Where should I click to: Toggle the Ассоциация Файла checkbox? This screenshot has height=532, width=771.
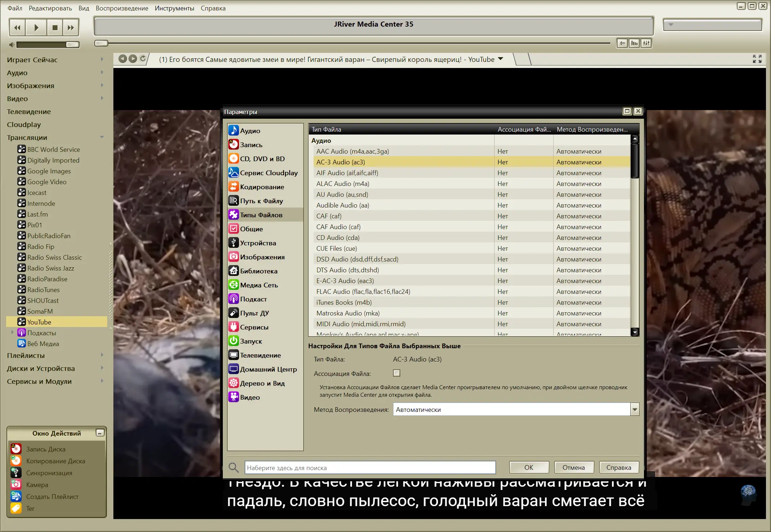click(x=396, y=373)
